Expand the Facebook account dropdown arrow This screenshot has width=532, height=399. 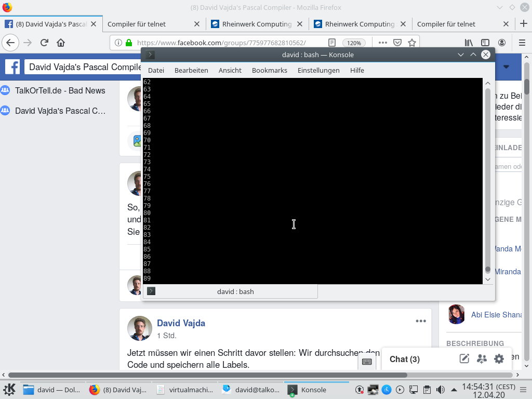click(x=506, y=66)
